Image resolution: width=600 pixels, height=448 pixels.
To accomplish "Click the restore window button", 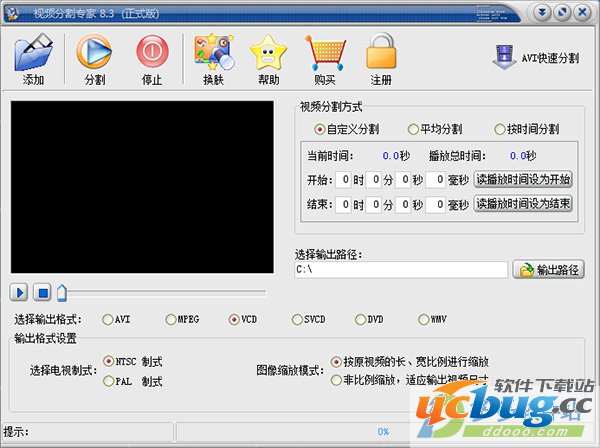I will pyautogui.click(x=562, y=13).
